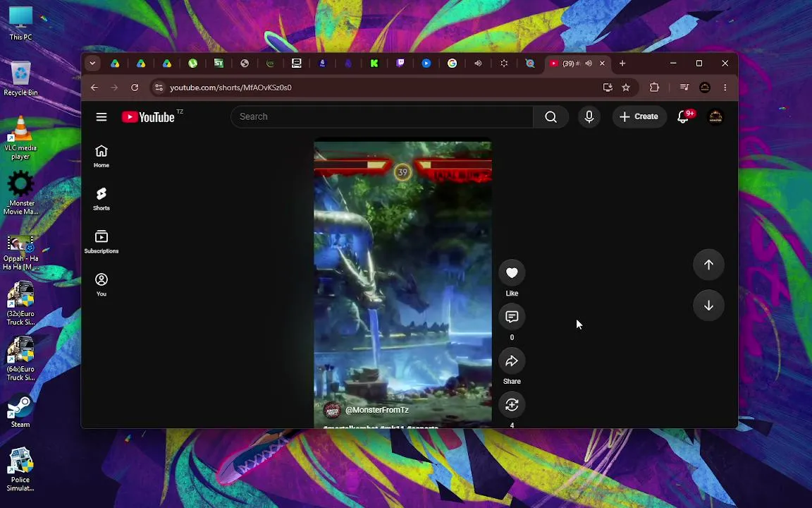Switch to the Google tab
This screenshot has width=812, height=508.
452,64
